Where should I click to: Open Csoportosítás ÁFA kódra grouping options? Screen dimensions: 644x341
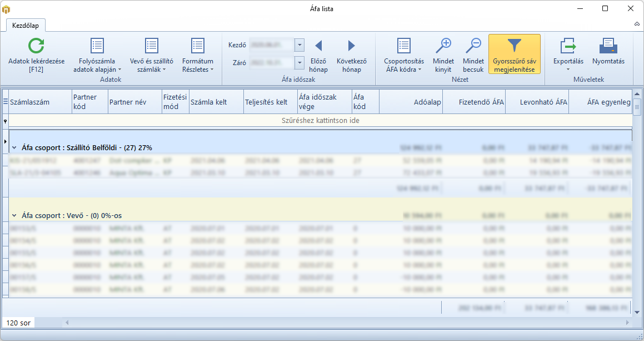(x=404, y=56)
